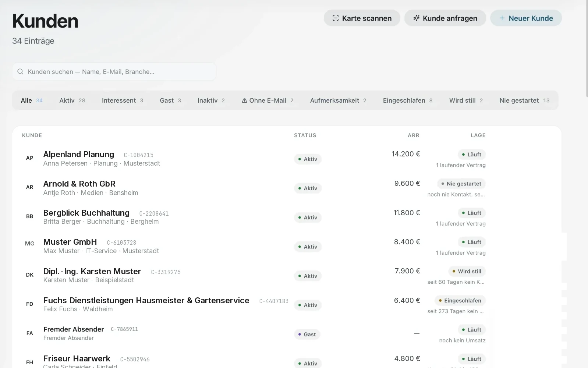Click the Wird still Lage badge in Karsten Muster's row
Image resolution: width=588 pixels, height=368 pixels.
(467, 271)
